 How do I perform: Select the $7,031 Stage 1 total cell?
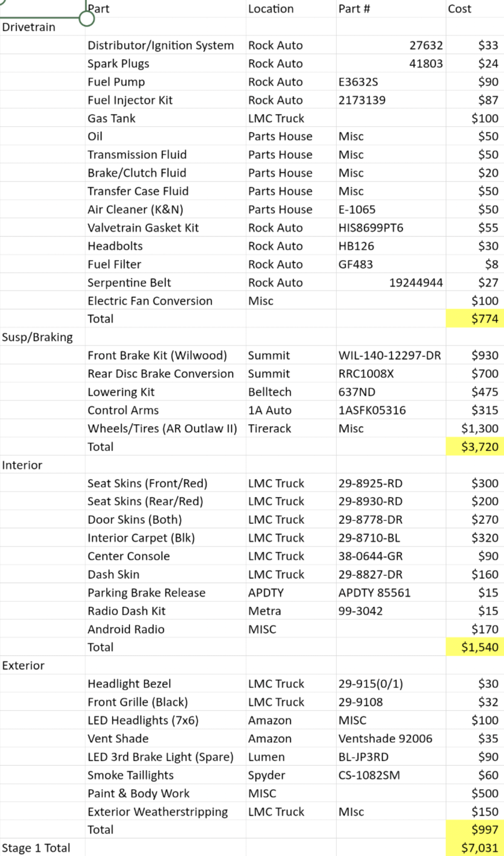click(475, 848)
